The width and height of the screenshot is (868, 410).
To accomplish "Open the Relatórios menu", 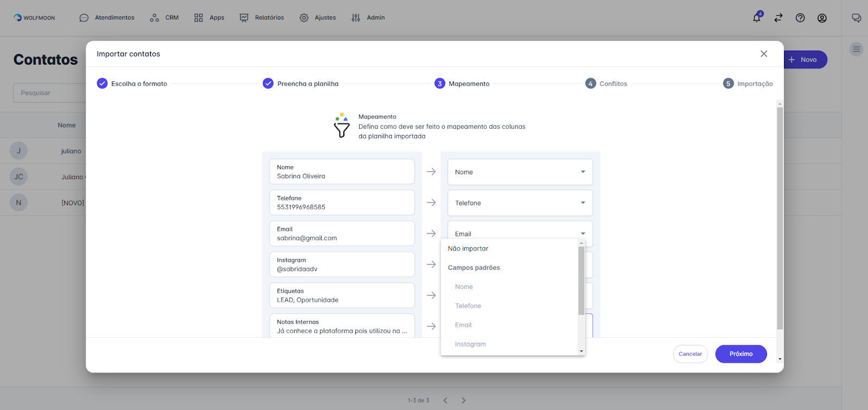I will coord(262,18).
